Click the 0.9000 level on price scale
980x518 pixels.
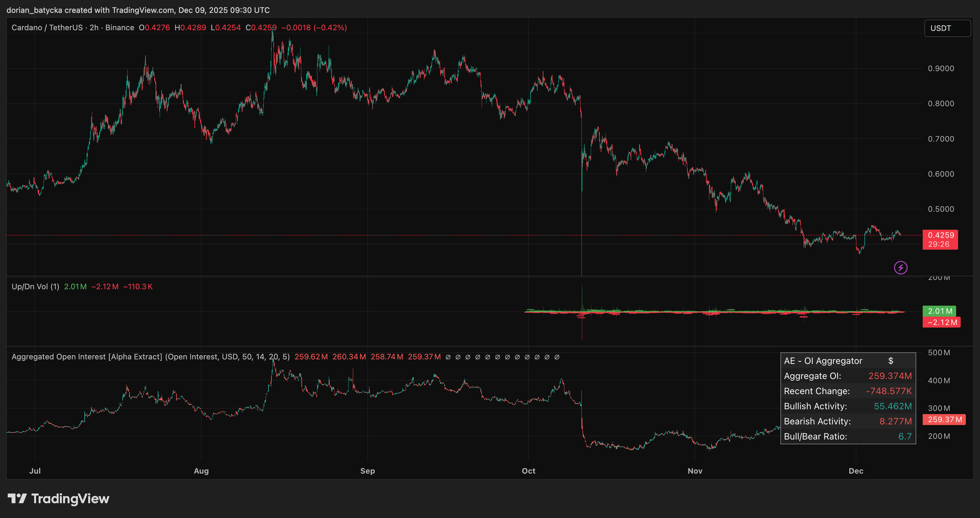(x=941, y=69)
